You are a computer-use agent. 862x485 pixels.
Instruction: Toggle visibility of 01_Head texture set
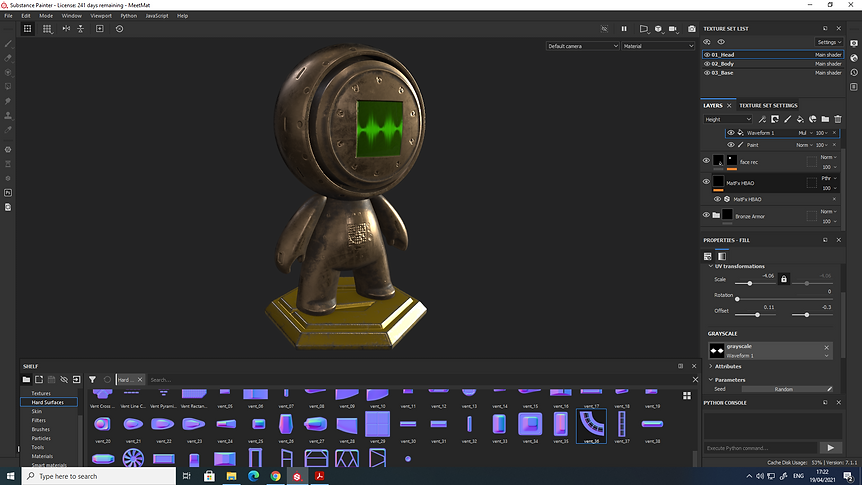[x=707, y=54]
